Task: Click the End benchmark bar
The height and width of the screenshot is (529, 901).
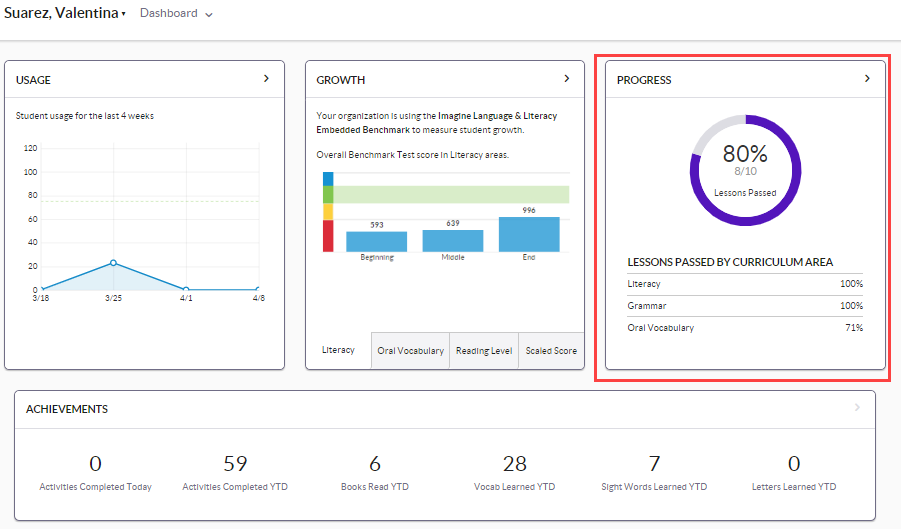Action: coord(529,234)
